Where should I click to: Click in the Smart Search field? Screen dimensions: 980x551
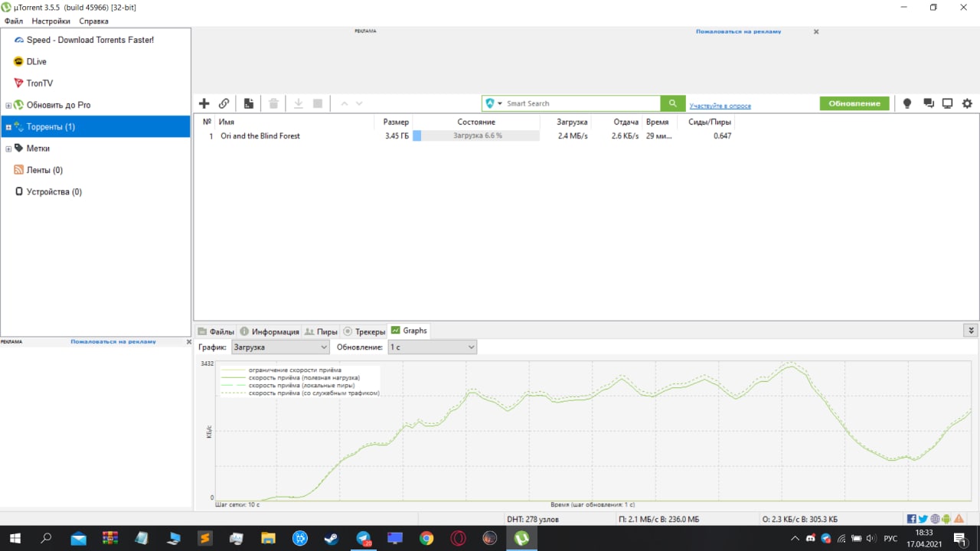580,103
